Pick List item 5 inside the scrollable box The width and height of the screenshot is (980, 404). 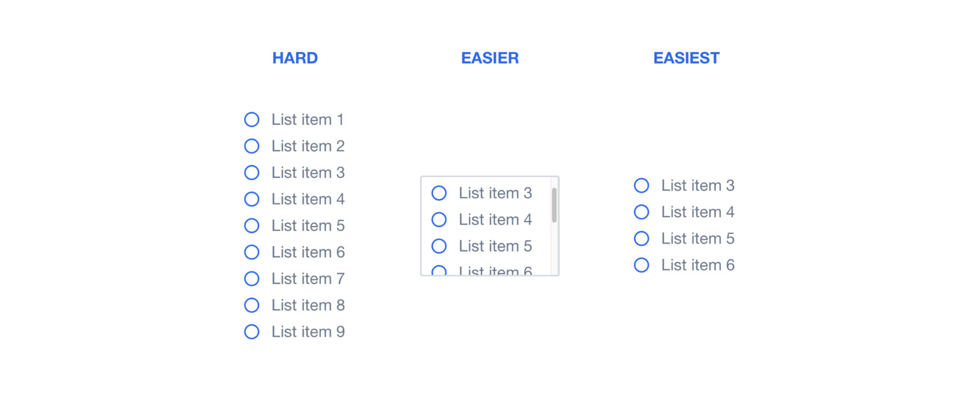(439, 246)
